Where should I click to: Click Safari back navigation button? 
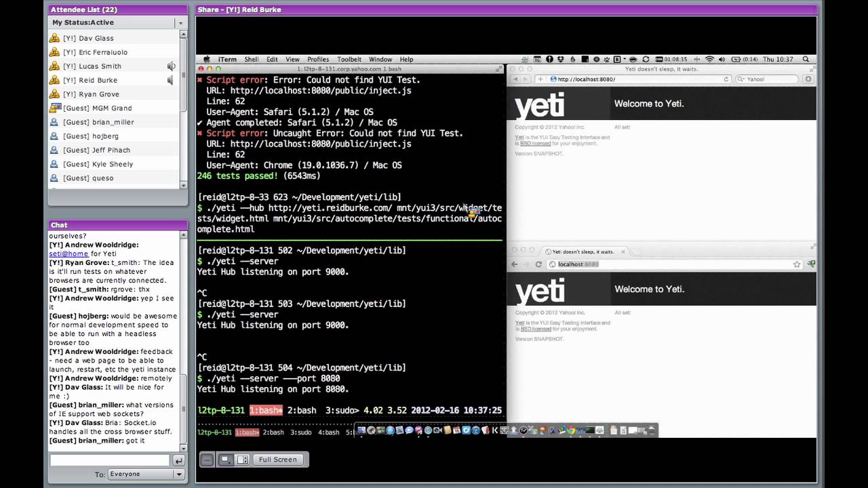515,79
